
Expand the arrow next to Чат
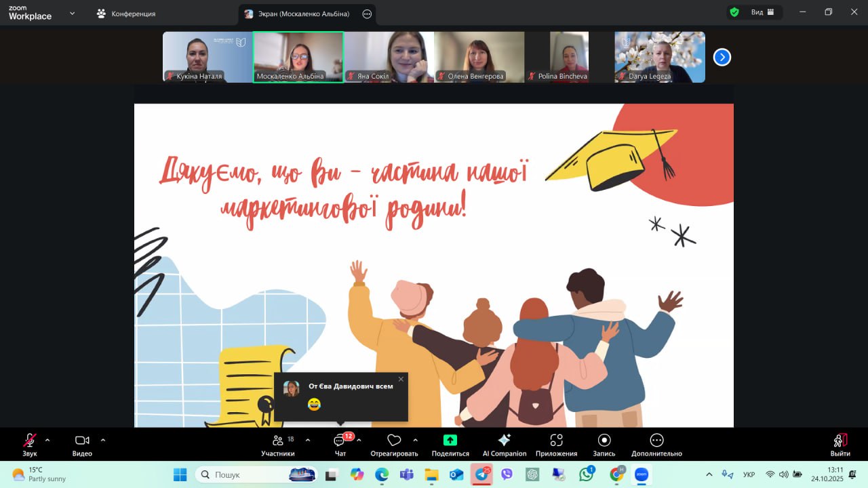(x=359, y=440)
